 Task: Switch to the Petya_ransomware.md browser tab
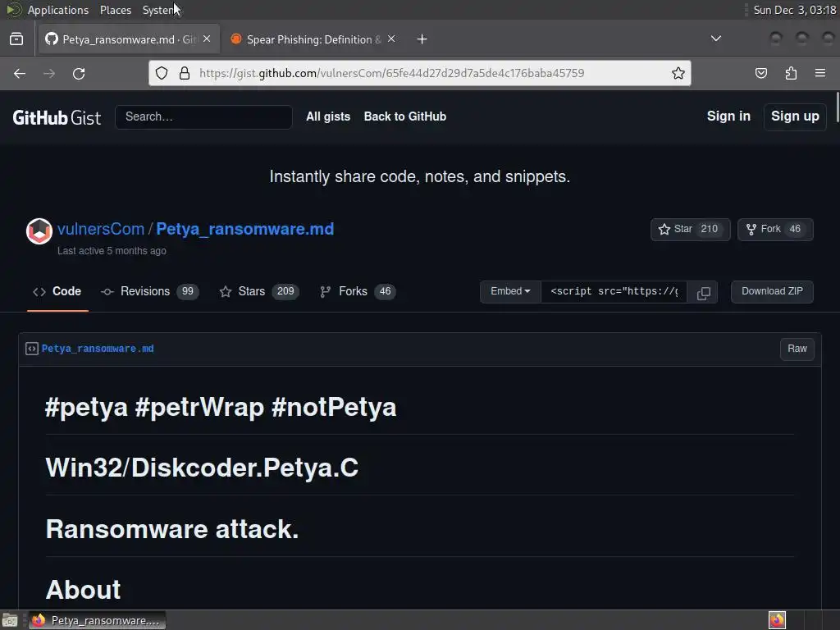point(129,39)
